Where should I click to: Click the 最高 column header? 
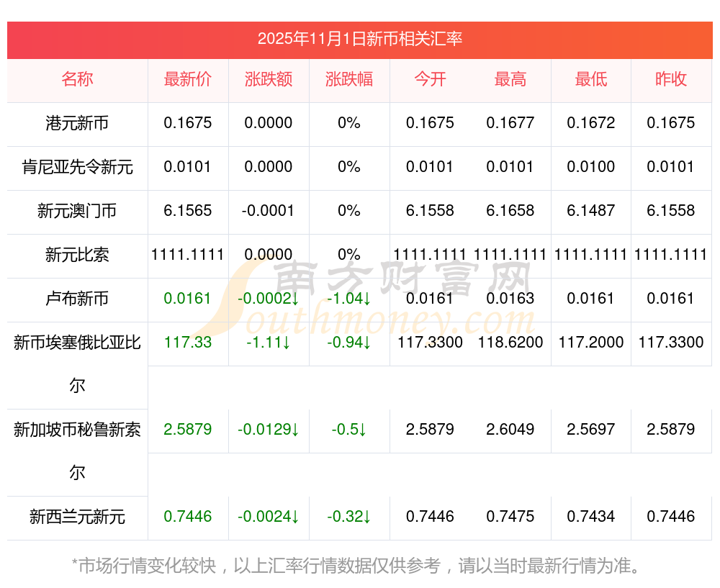click(510, 79)
